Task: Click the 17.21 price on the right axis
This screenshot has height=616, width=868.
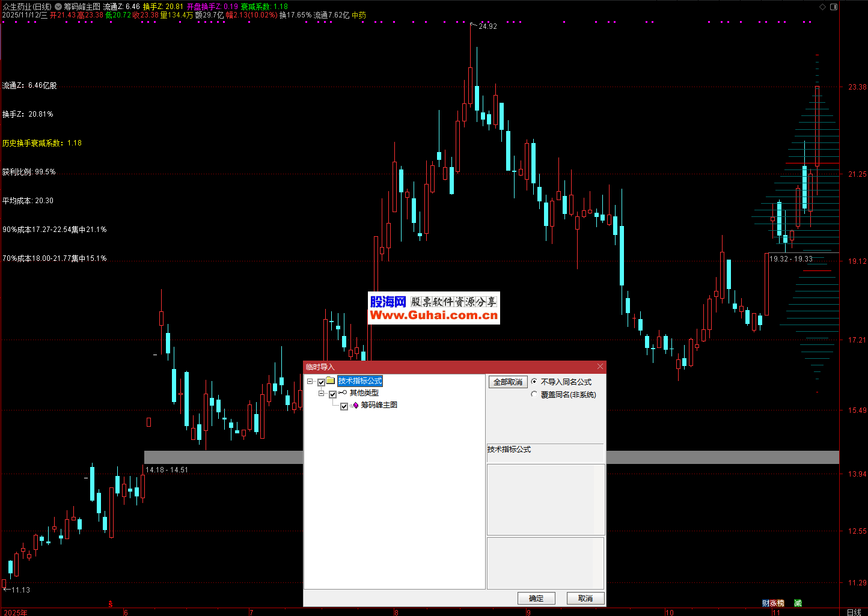Action: point(857,340)
